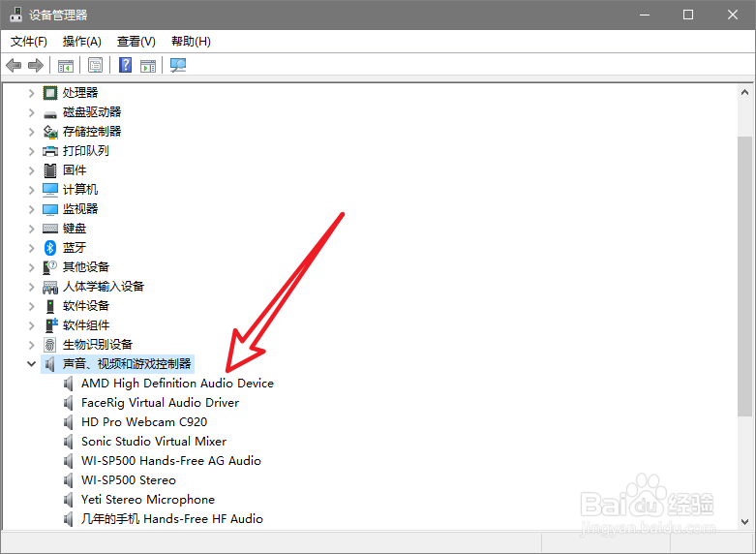Select AMD High Definition Audio Device
The height and width of the screenshot is (554, 756).
tap(177, 384)
